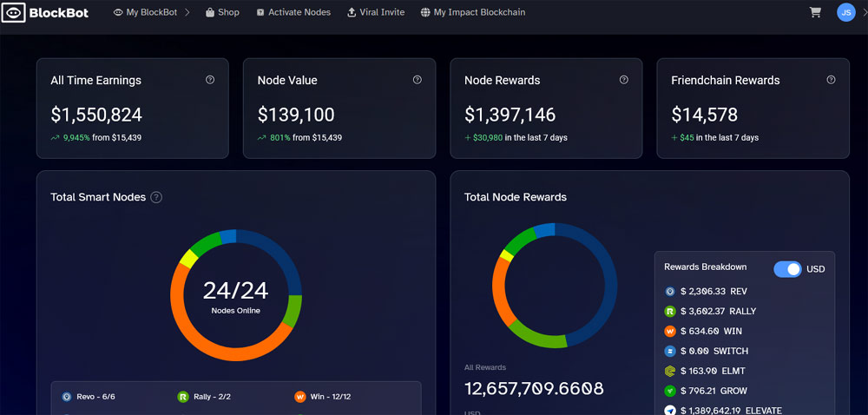Click the Win node icon in the legend
This screenshot has width=868, height=415.
300,397
